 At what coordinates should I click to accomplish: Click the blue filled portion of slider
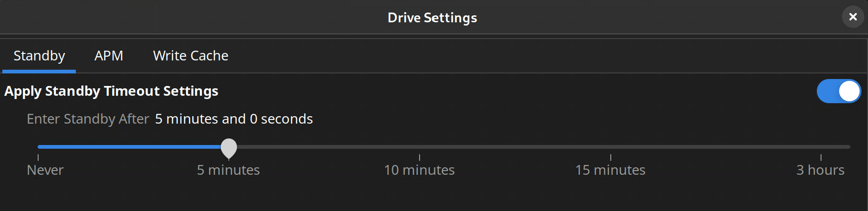point(129,147)
